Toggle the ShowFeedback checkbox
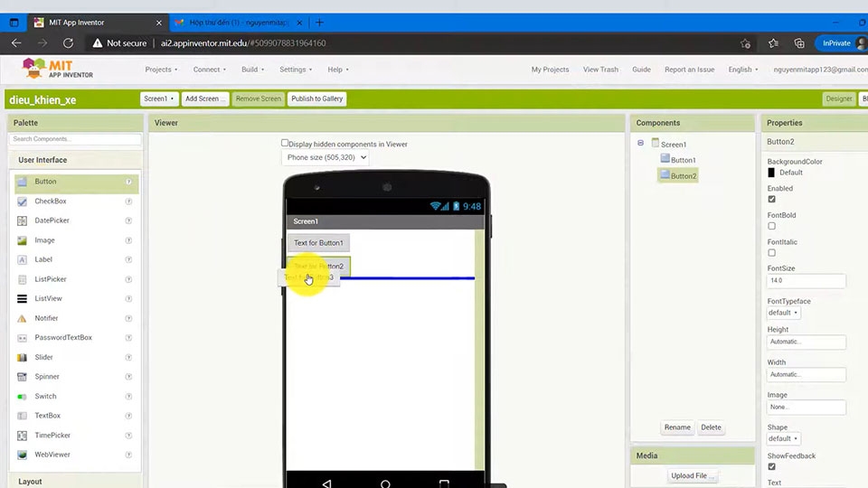The height and width of the screenshot is (488, 868). click(x=771, y=466)
